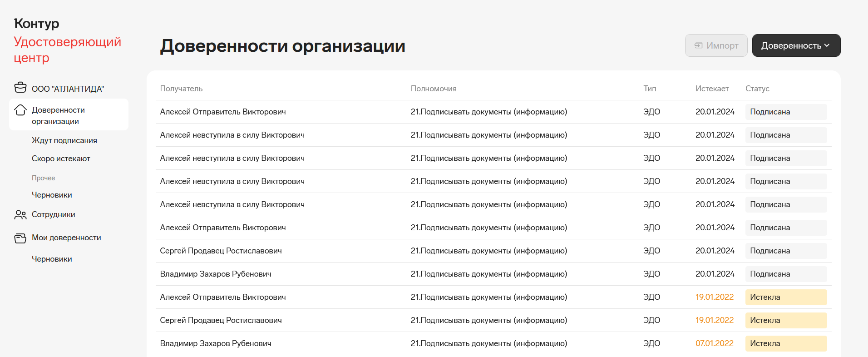Open Скоро истекают section
Image resolution: width=868 pixels, height=357 pixels.
[x=61, y=159]
